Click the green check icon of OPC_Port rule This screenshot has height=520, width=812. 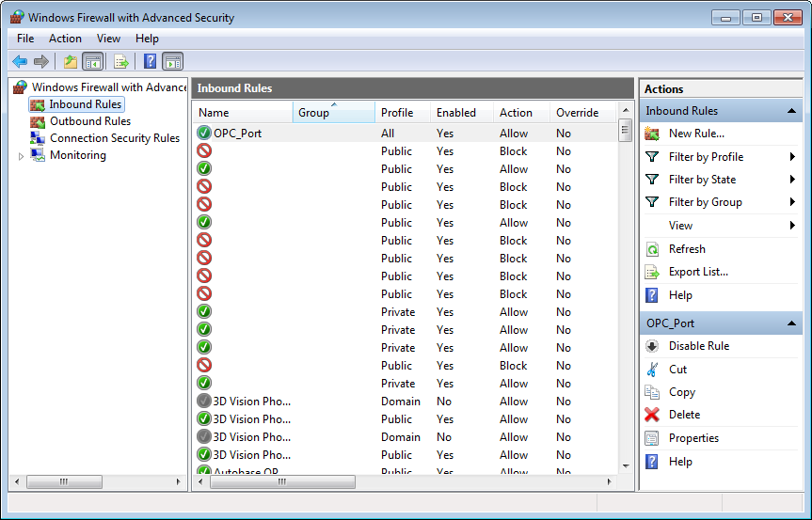pyautogui.click(x=204, y=133)
